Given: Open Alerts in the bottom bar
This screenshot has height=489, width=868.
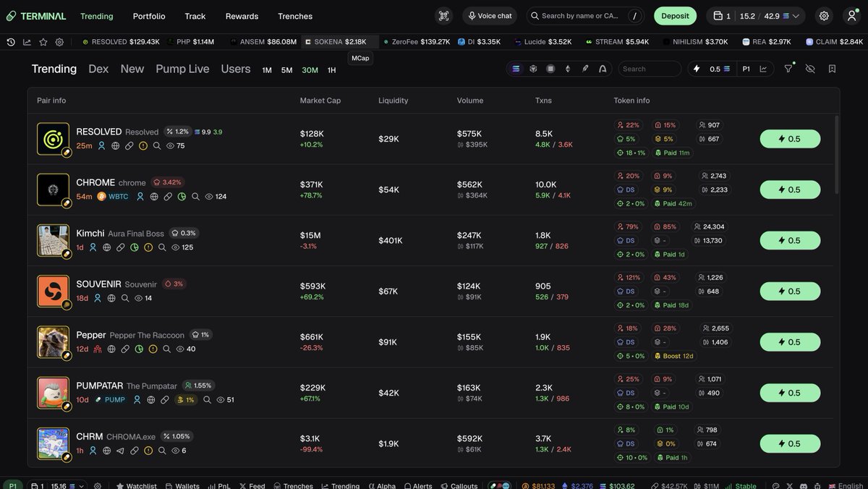Looking at the screenshot, I should tap(418, 486).
